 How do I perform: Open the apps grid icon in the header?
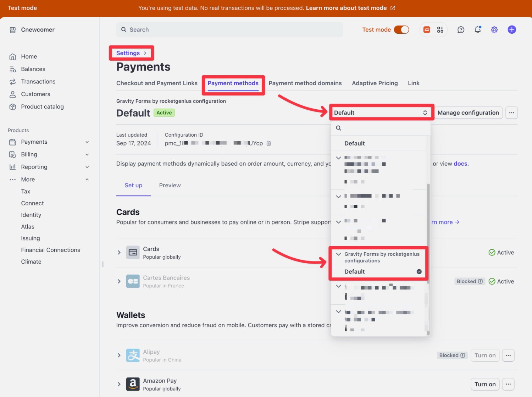pyautogui.click(x=440, y=30)
